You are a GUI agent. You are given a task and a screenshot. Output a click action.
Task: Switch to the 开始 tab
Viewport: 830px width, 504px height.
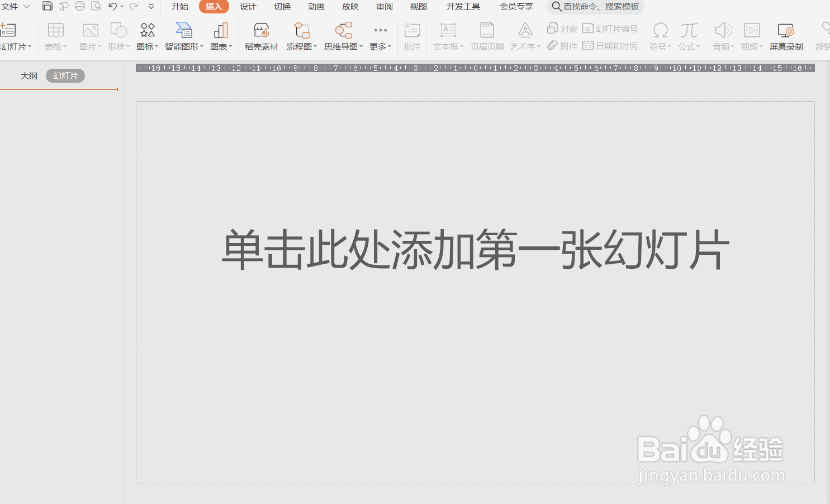[180, 6]
